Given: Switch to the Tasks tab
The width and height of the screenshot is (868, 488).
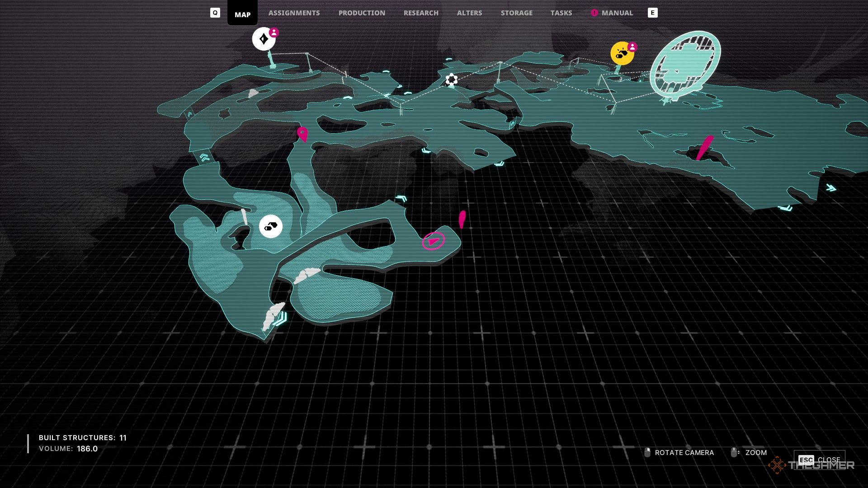Looking at the screenshot, I should click(561, 13).
